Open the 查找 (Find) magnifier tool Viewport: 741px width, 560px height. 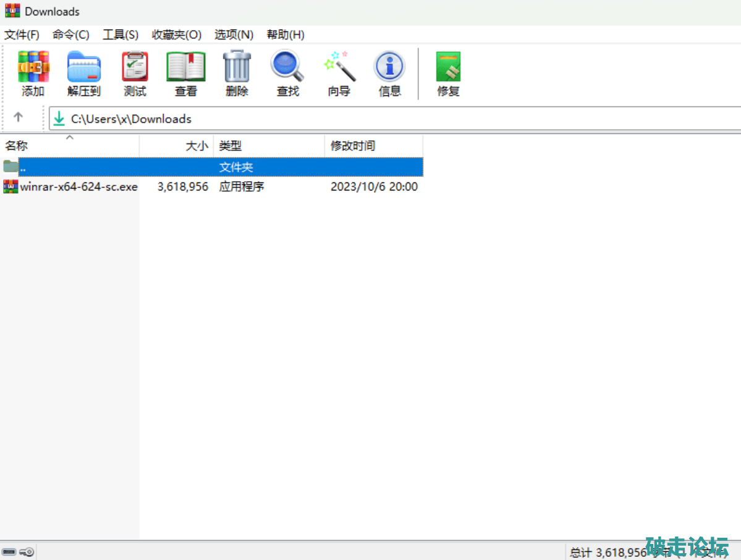pyautogui.click(x=287, y=74)
